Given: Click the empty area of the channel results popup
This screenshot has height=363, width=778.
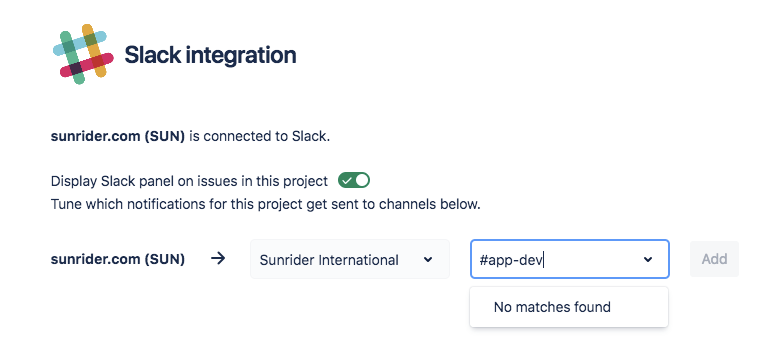Looking at the screenshot, I should tap(640, 307).
